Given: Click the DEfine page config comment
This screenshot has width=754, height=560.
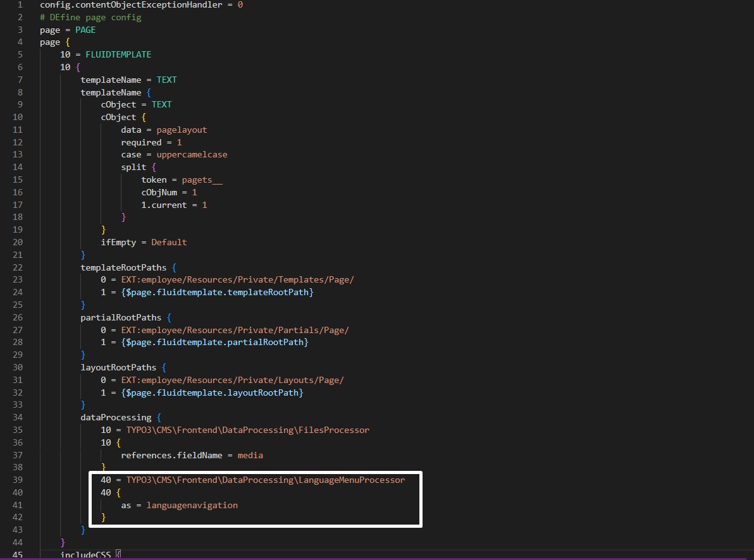Looking at the screenshot, I should pos(90,17).
